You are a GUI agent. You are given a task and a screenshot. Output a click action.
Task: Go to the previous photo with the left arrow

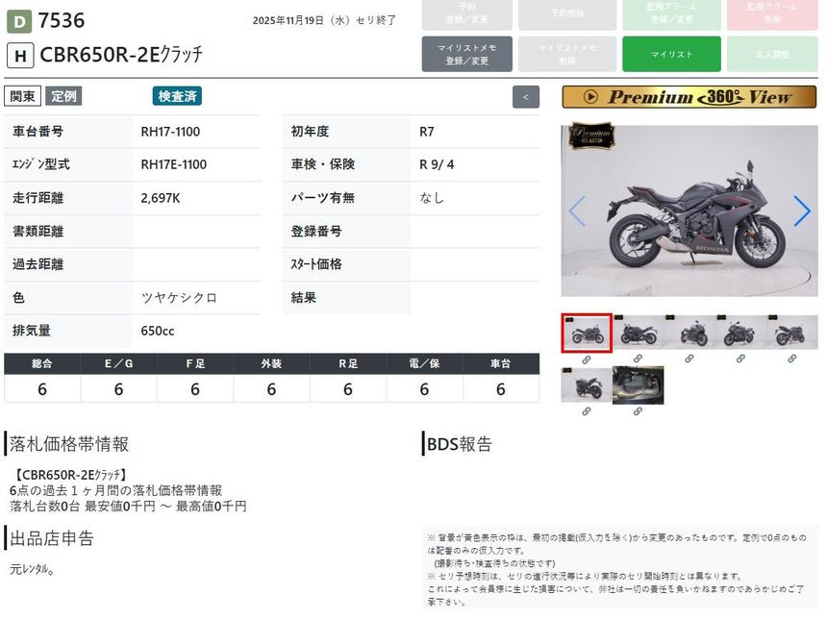[577, 211]
